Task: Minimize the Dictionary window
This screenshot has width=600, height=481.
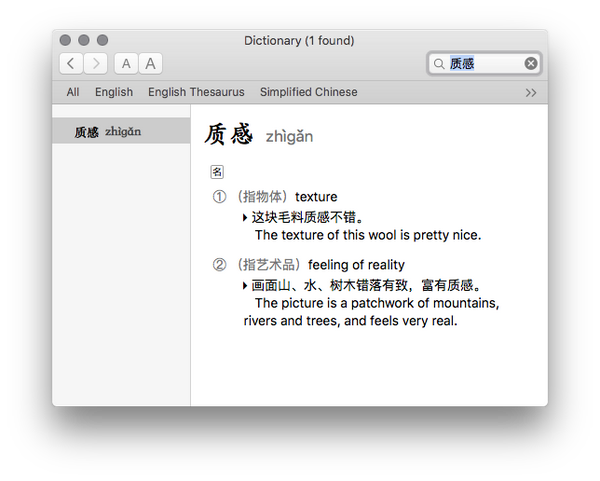Action: click(x=84, y=40)
